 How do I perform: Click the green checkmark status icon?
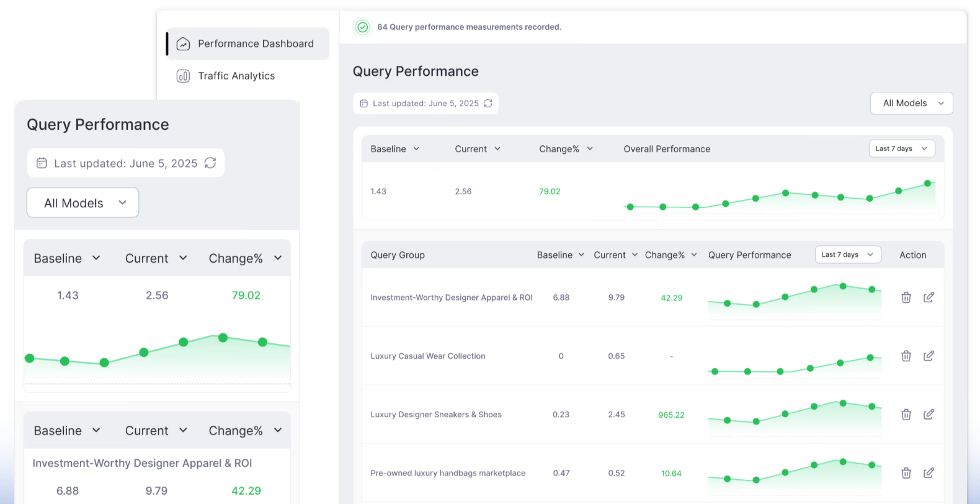pos(363,27)
